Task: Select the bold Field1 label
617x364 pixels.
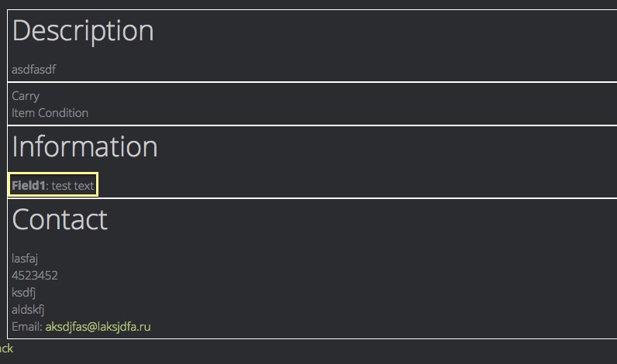Action: point(29,186)
